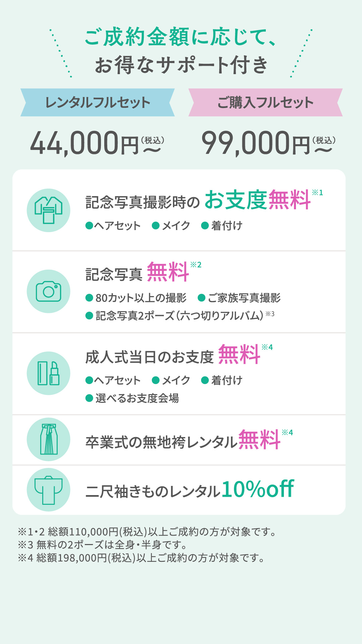Click the kimono jacket icon

pyautogui.click(x=49, y=210)
